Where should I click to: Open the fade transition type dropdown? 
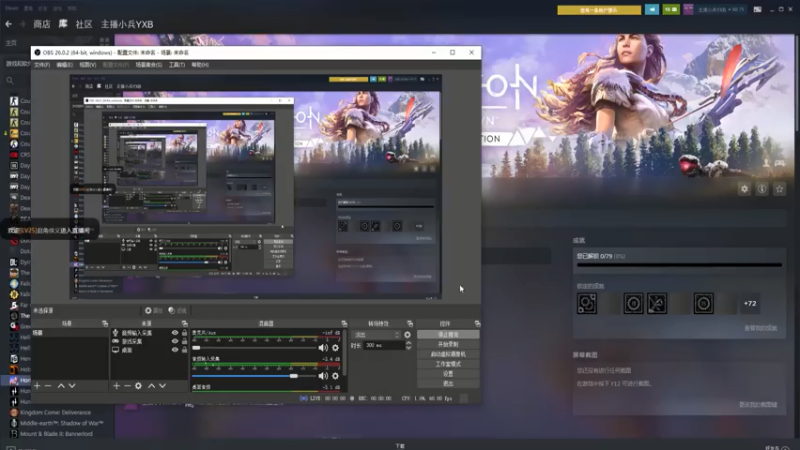376,335
